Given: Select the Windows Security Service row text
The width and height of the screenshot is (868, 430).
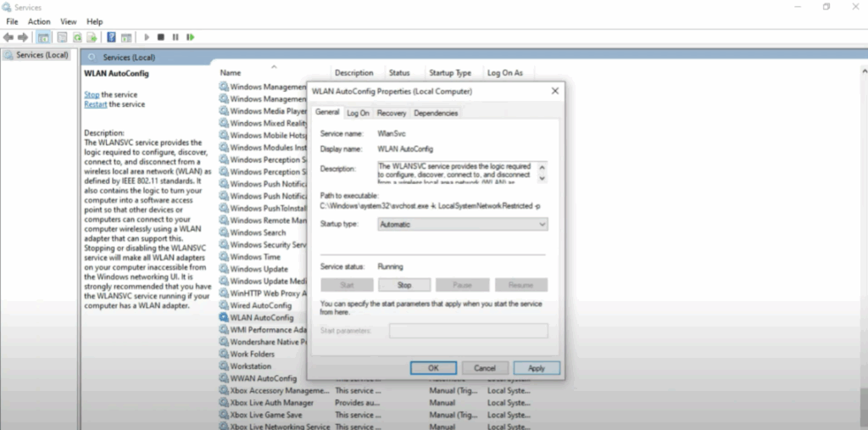Looking at the screenshot, I should (268, 244).
